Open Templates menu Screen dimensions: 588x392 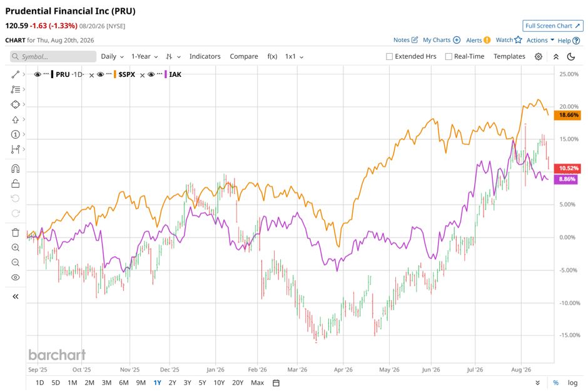(509, 57)
